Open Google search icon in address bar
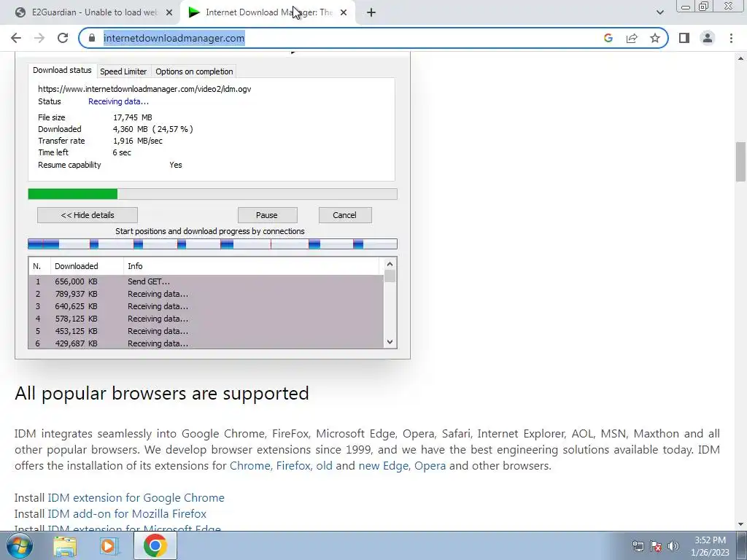Viewport: 747px width, 560px height. click(x=608, y=38)
